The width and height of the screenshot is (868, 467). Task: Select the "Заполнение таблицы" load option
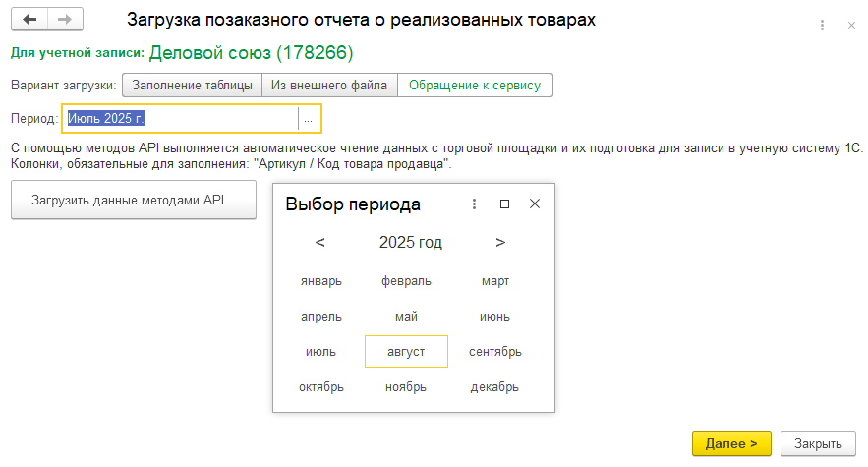(192, 86)
